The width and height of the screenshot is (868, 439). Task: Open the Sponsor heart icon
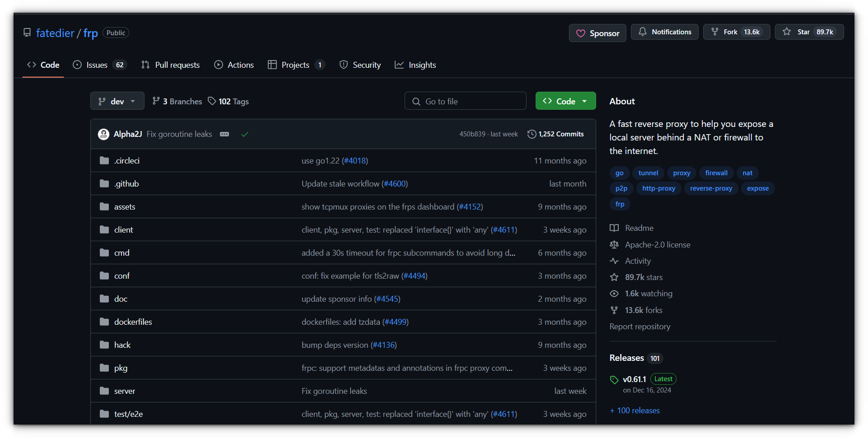coord(582,33)
